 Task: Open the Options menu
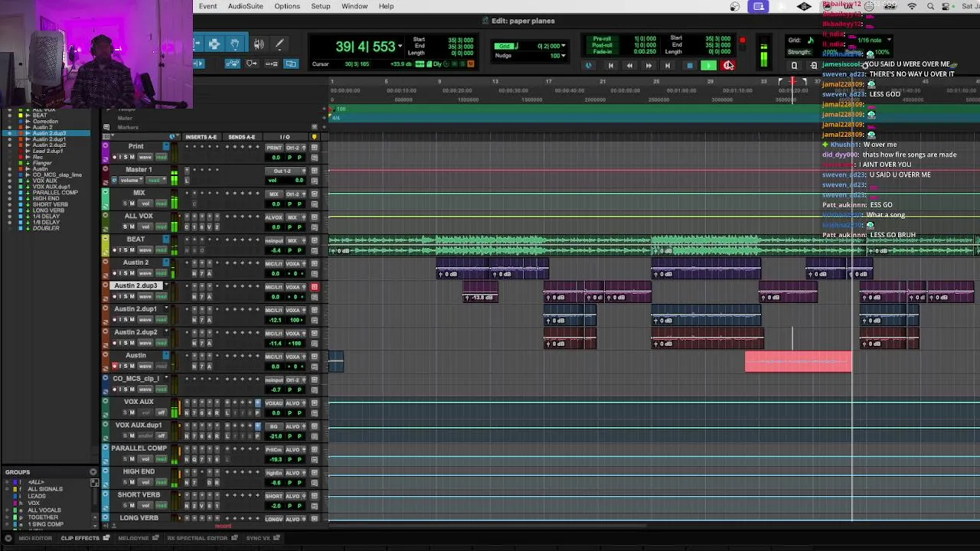(287, 6)
